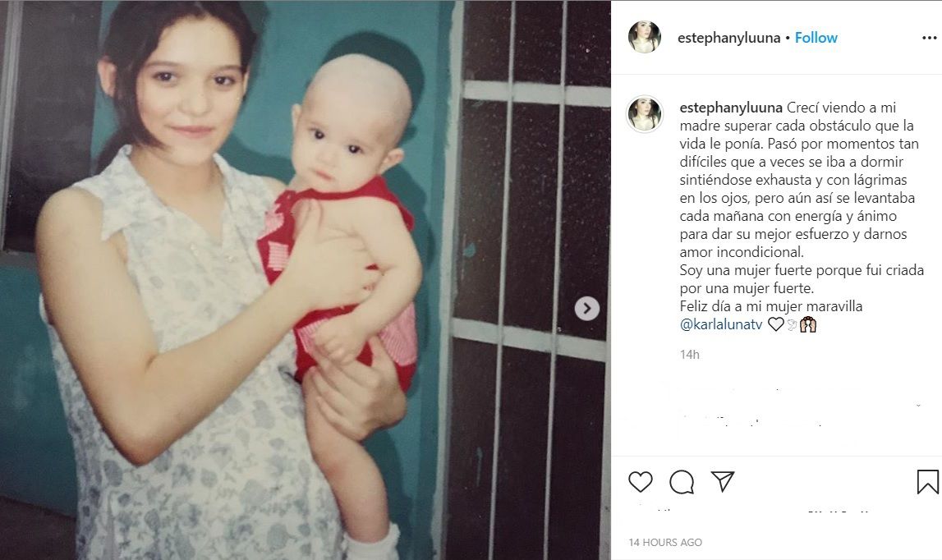Image resolution: width=942 pixels, height=560 pixels.
Task: Like the post with the heart icon
Action: (x=641, y=482)
